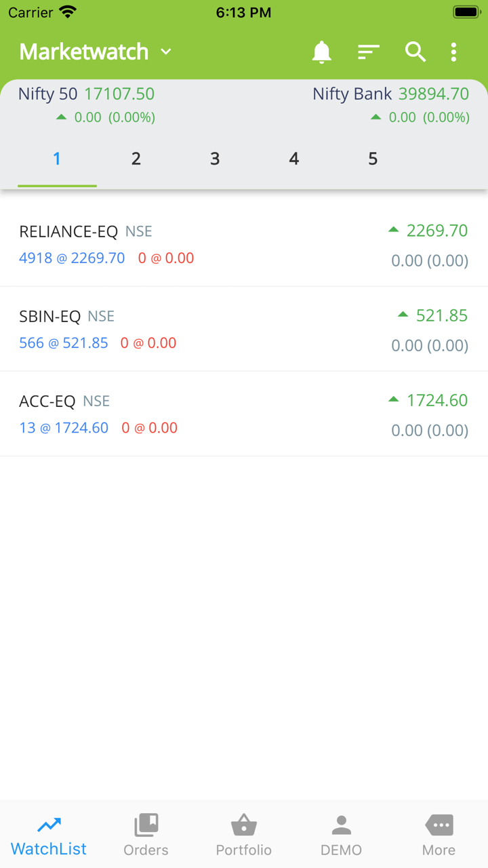The width and height of the screenshot is (488, 868).
Task: Open search with magnifier icon
Action: coord(415,52)
